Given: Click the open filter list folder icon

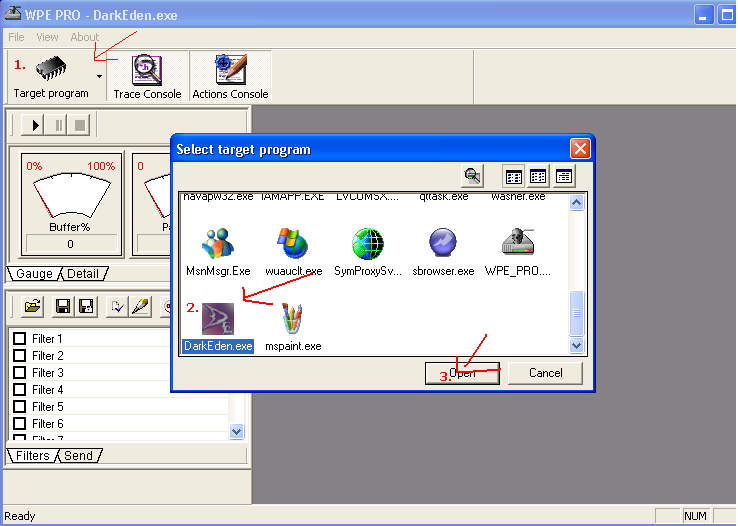Looking at the screenshot, I should pos(32,307).
